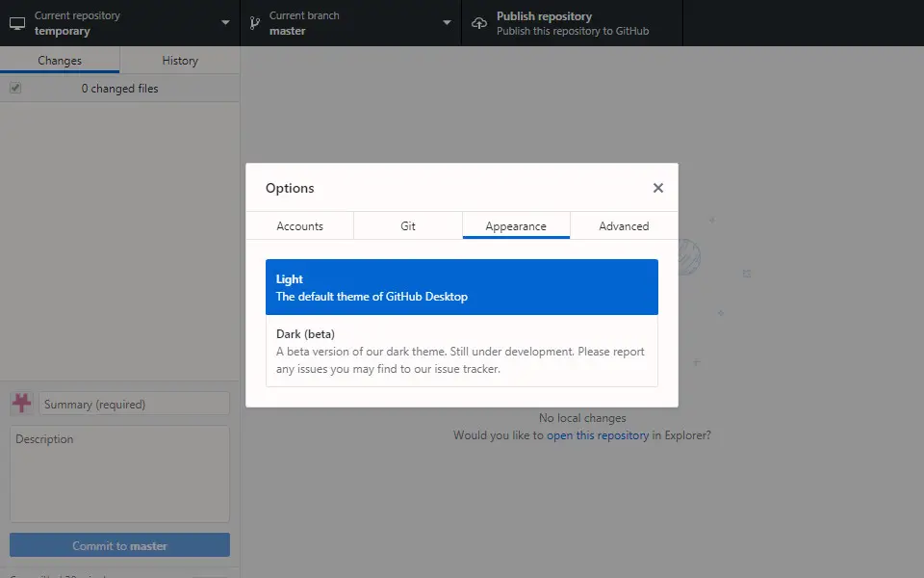This screenshot has height=578, width=924.
Task: Click the '0 changed files' label
Action: (119, 89)
